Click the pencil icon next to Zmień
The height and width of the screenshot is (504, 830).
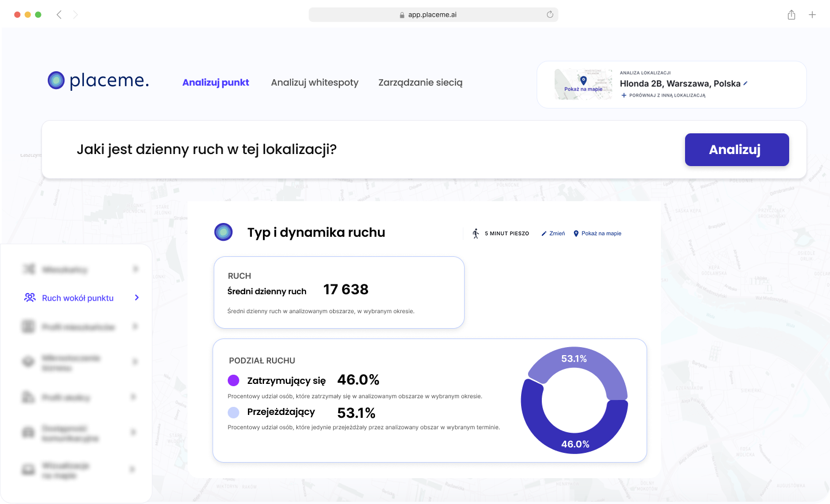[x=544, y=233]
